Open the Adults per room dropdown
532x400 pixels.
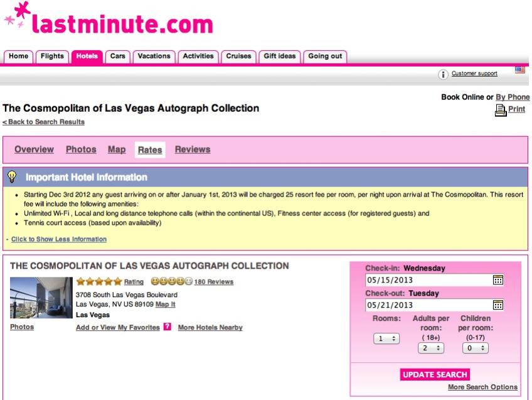pyautogui.click(x=431, y=348)
